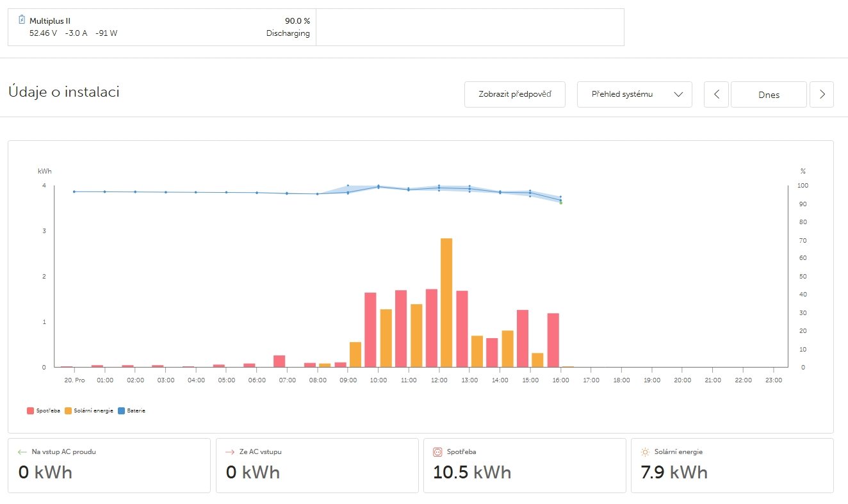Click the previous day arrow button

click(x=717, y=95)
